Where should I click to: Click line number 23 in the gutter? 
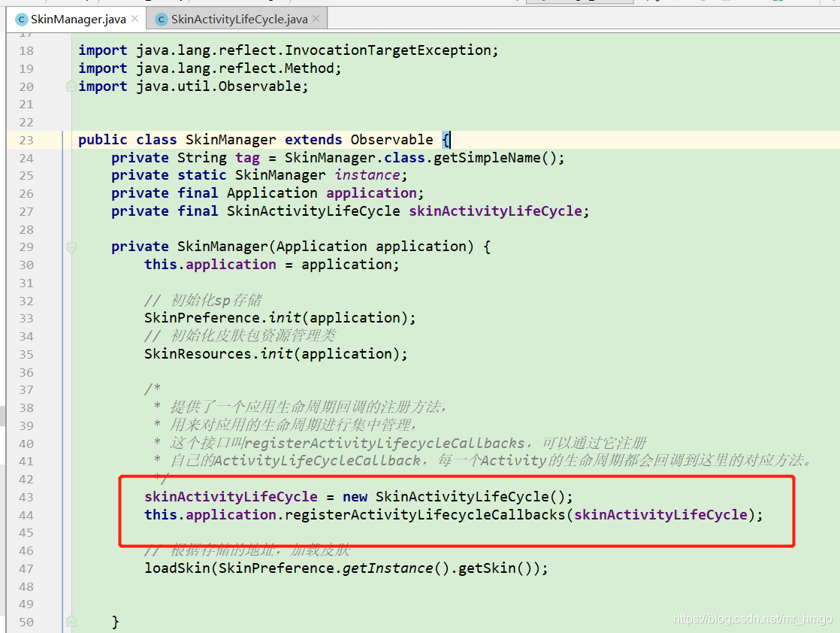pos(26,141)
